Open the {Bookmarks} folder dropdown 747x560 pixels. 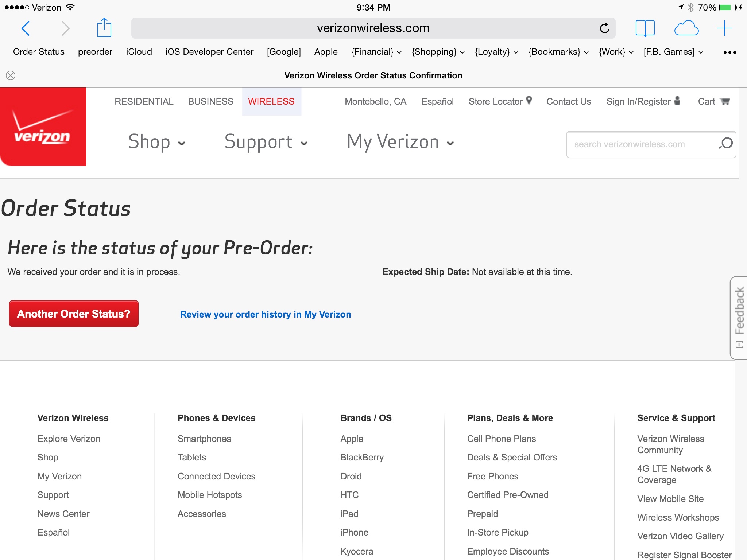(558, 52)
